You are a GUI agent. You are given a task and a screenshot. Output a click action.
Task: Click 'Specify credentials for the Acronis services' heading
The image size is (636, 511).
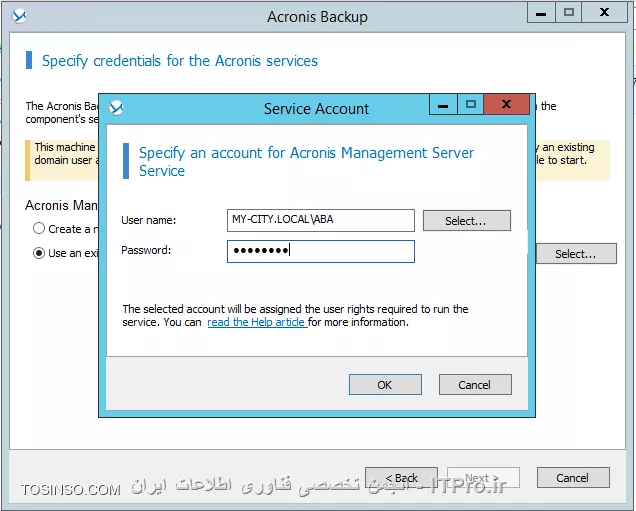180,61
